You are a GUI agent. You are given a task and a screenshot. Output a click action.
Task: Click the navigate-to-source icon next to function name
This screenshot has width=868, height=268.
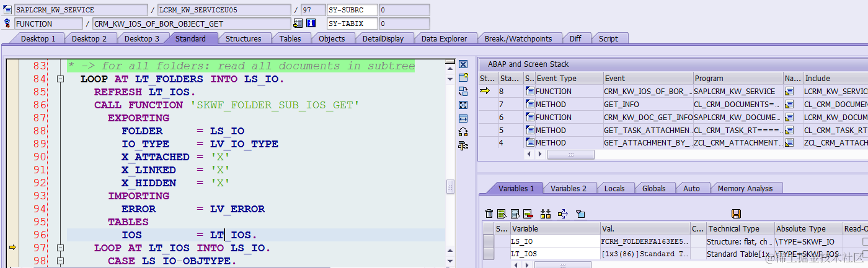tap(298, 24)
